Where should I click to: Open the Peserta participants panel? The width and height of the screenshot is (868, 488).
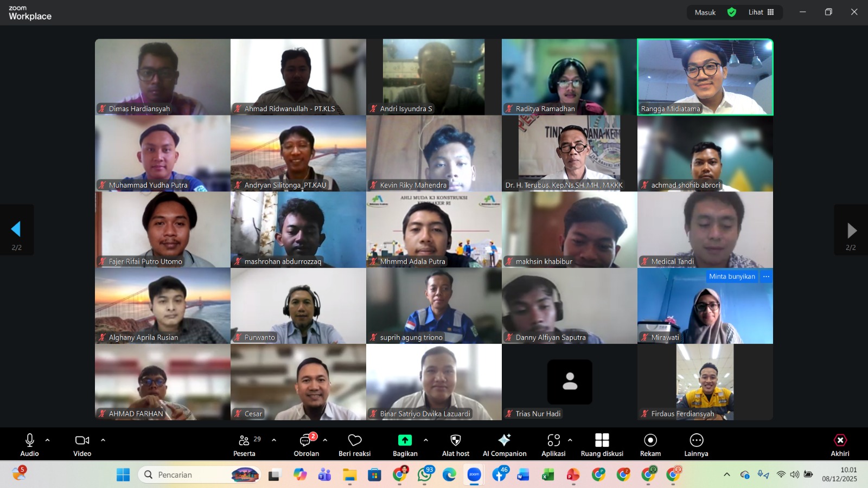pos(244,445)
